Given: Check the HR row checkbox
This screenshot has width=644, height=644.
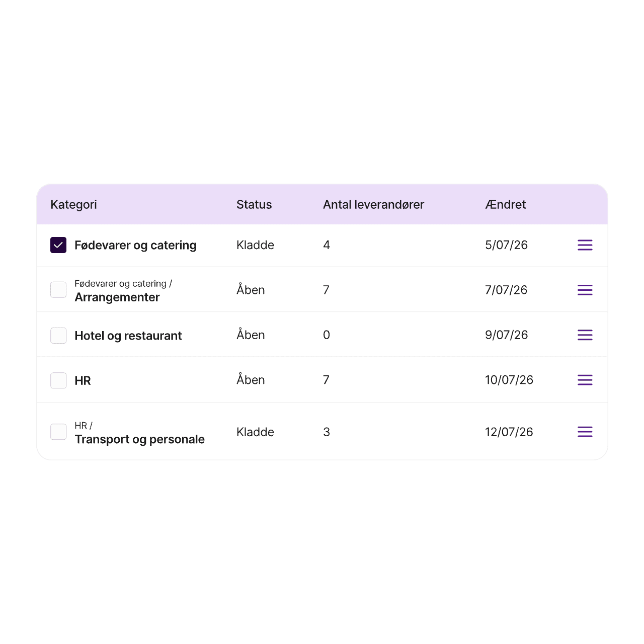Looking at the screenshot, I should [x=58, y=380].
